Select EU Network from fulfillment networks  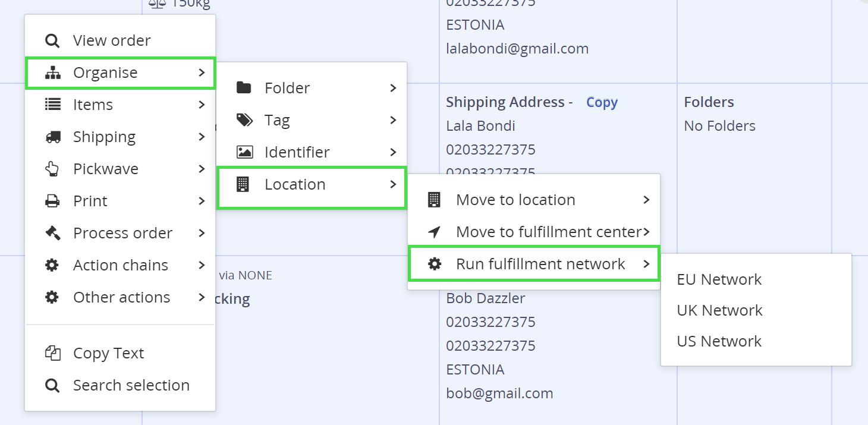click(719, 279)
